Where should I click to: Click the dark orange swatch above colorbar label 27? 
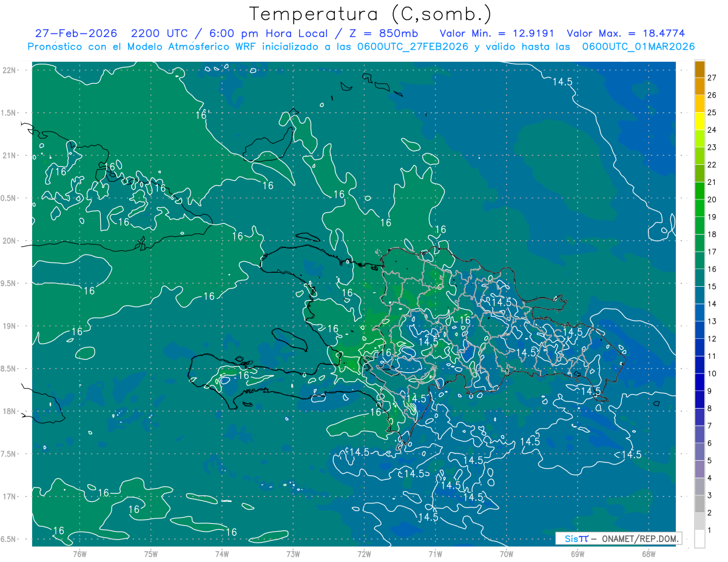[699, 70]
